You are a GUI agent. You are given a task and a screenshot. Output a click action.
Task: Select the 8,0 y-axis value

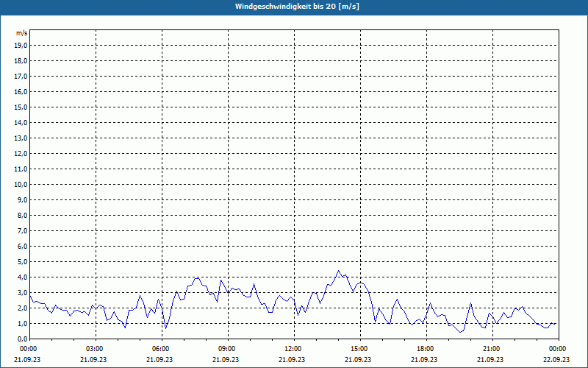pos(22,215)
